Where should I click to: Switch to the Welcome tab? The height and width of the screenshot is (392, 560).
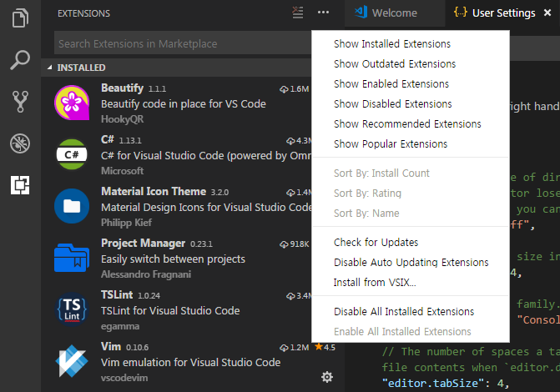[395, 13]
